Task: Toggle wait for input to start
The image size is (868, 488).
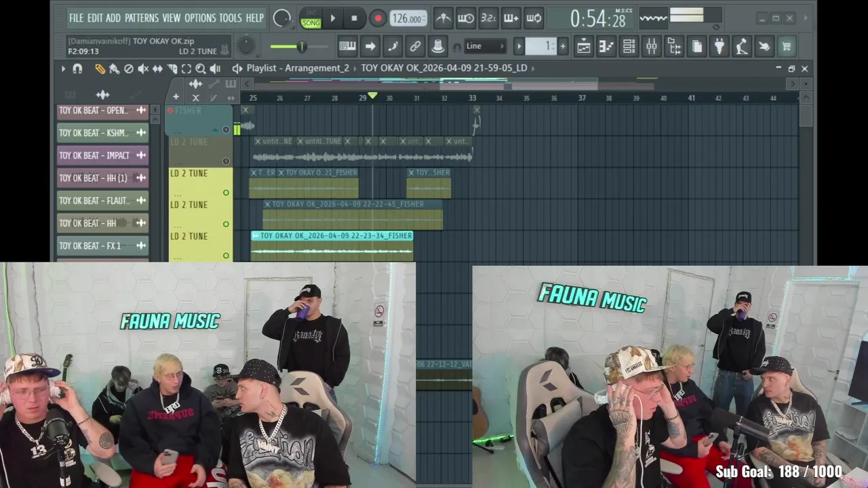Action: point(466,18)
